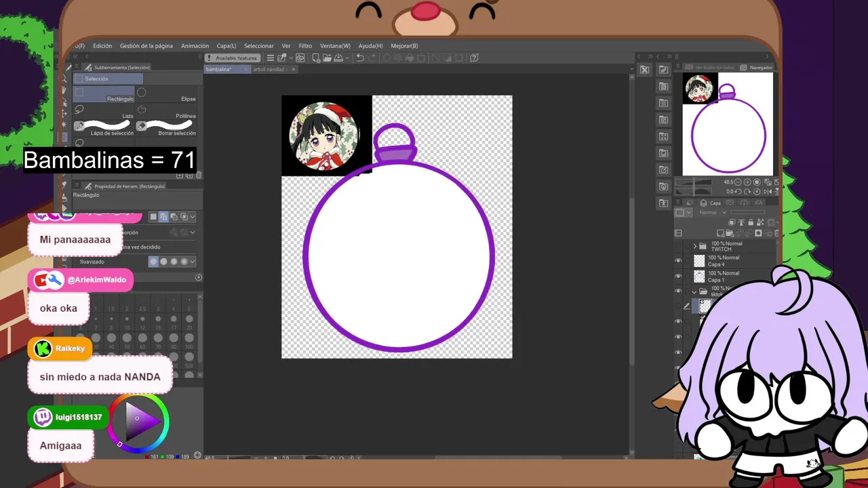Toggle visibility of Capa 1 layer
This screenshot has width=868, height=488.
[678, 277]
